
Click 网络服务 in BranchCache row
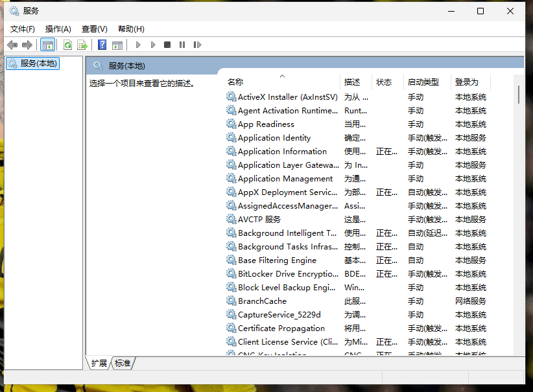tap(471, 301)
